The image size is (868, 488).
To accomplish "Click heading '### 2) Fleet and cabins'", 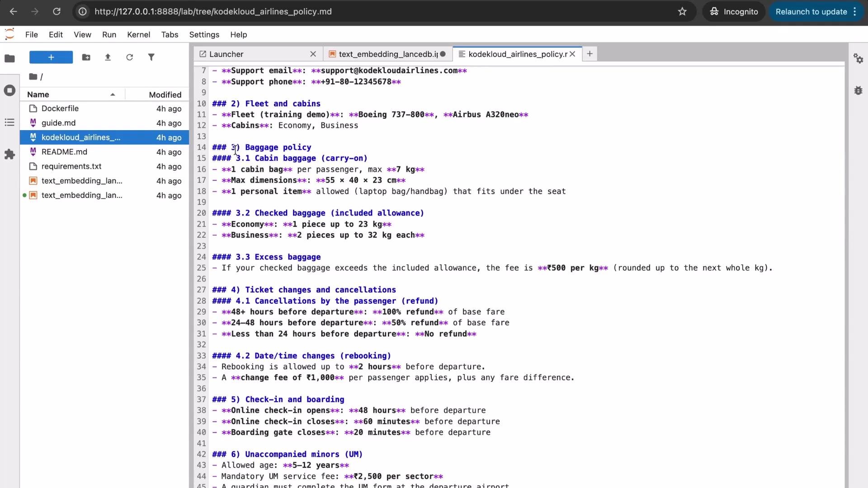I will [x=266, y=103].
